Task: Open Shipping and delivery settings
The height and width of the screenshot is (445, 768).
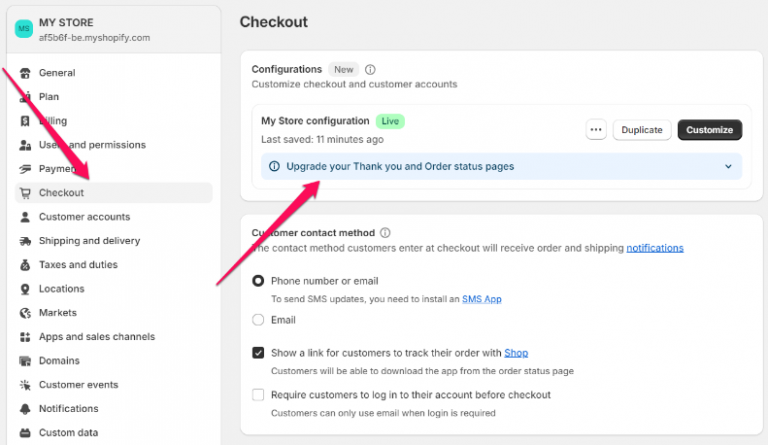Action: (x=114, y=241)
